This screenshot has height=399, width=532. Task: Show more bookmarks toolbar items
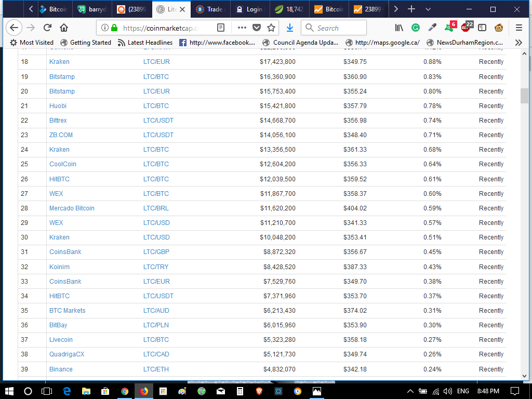(x=518, y=43)
